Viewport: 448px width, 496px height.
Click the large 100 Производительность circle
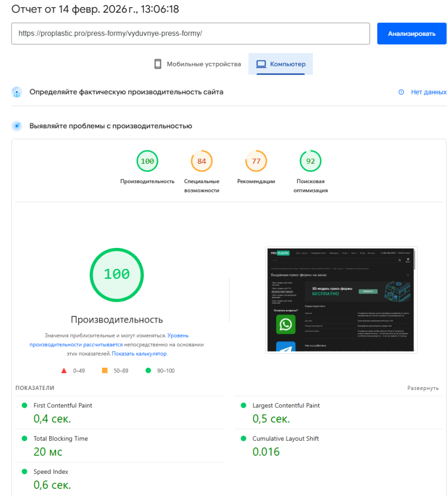(x=116, y=275)
